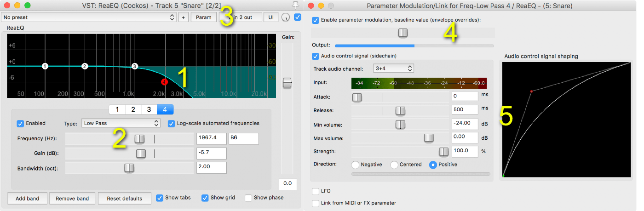The width and height of the screenshot is (644, 211).
Task: Click the Frequency (Hz) value field
Action: [211, 139]
